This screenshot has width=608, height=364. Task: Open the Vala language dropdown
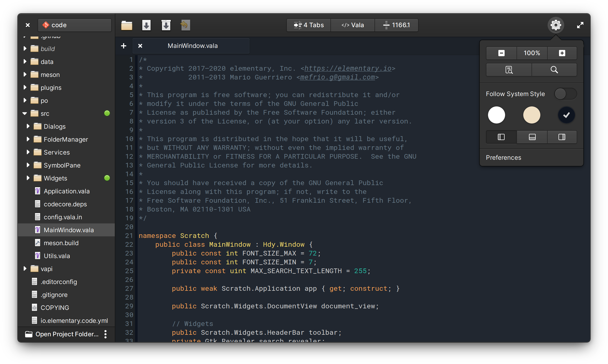(x=352, y=25)
